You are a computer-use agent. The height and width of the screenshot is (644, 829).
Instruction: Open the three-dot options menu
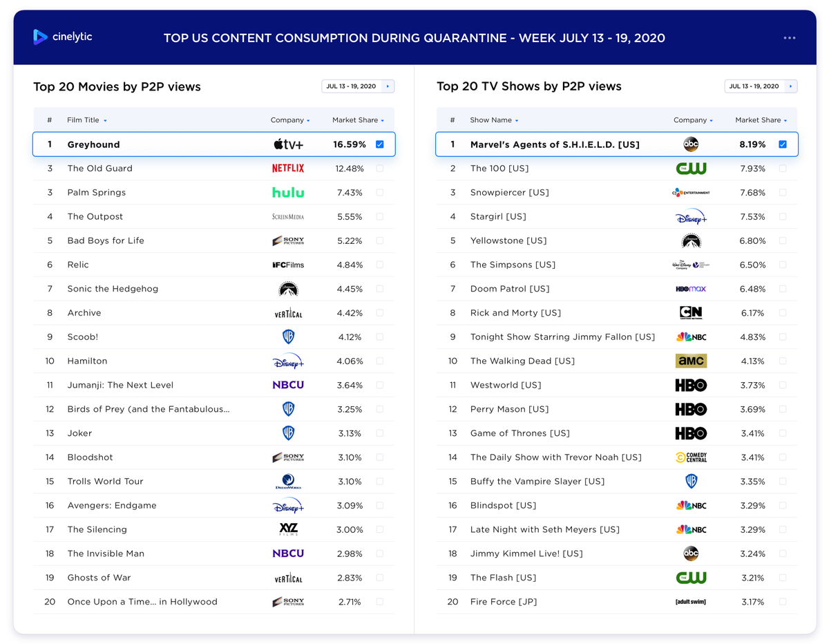[790, 38]
